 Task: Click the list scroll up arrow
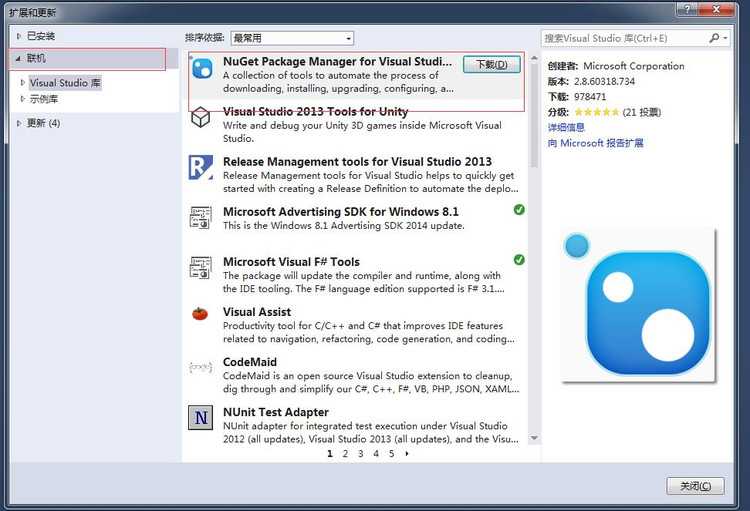[x=534, y=58]
